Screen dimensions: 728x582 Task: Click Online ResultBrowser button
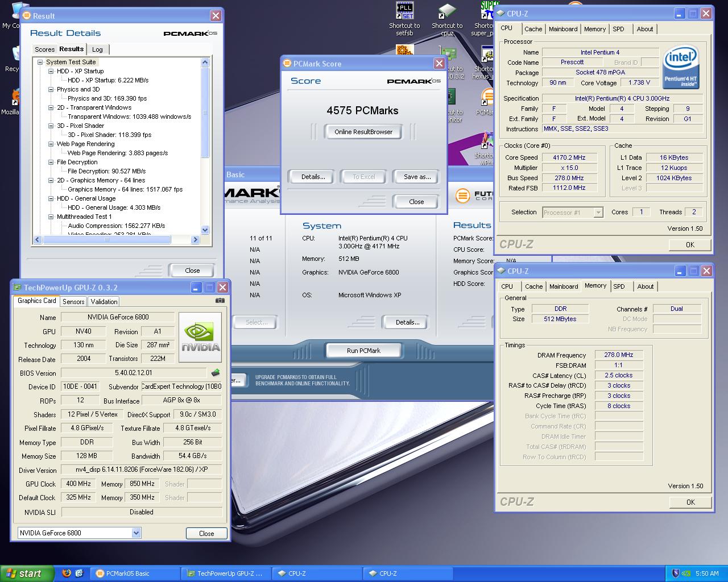[x=363, y=132]
